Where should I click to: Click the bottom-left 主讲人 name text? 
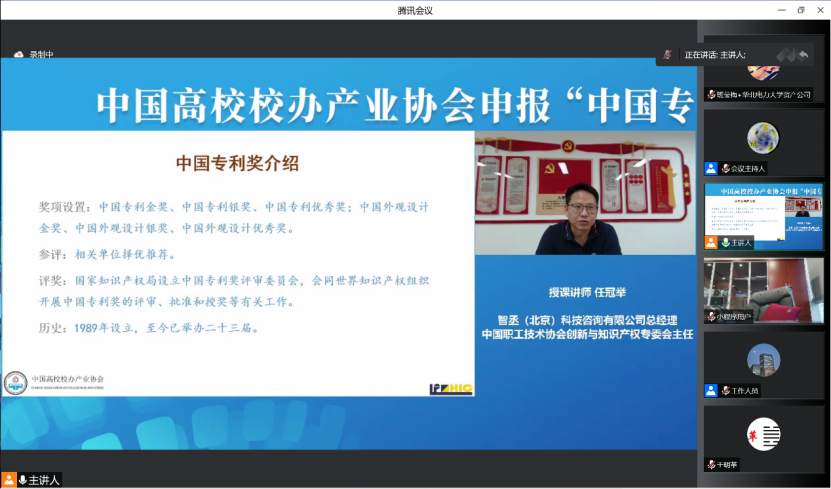tap(43, 480)
